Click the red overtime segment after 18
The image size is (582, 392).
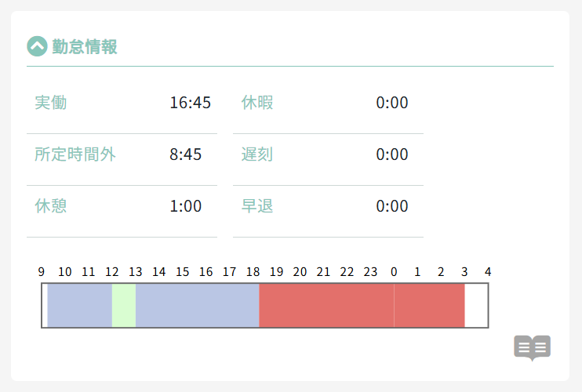pyautogui.click(x=326, y=305)
